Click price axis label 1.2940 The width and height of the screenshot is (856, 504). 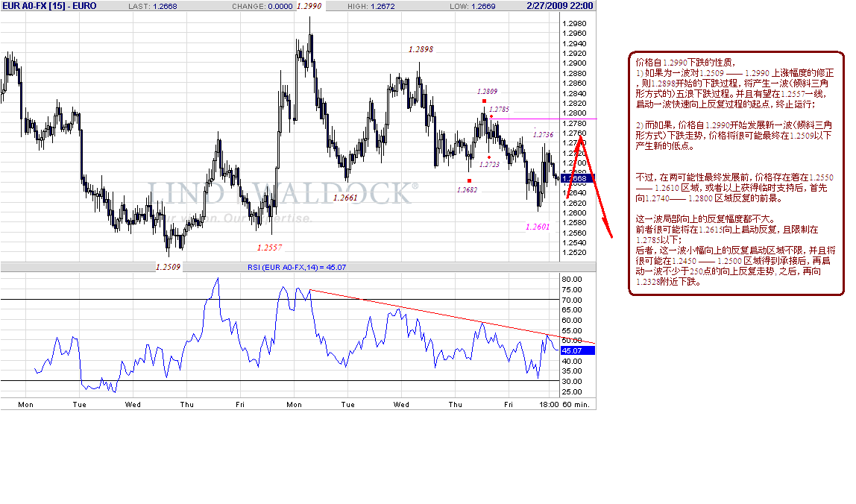(574, 44)
